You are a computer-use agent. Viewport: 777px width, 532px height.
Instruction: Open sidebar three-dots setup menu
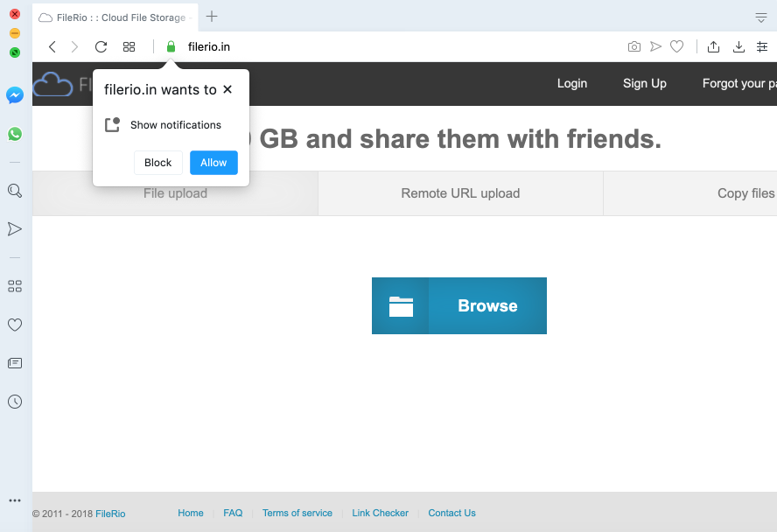[15, 500]
